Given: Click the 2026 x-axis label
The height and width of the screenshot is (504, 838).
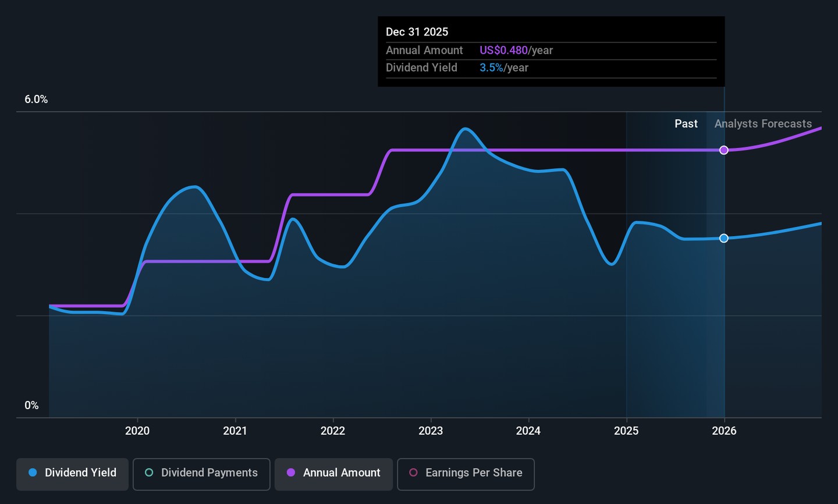Looking at the screenshot, I should tap(724, 431).
